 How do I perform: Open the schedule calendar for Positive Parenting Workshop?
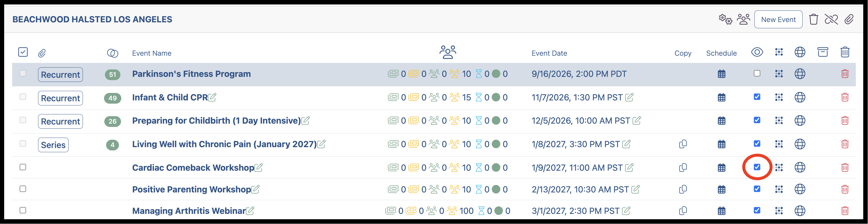[x=721, y=189]
